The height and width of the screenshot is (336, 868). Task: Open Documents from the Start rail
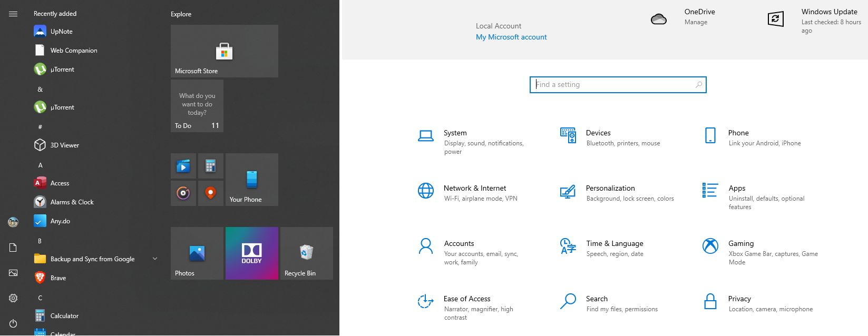tap(13, 248)
